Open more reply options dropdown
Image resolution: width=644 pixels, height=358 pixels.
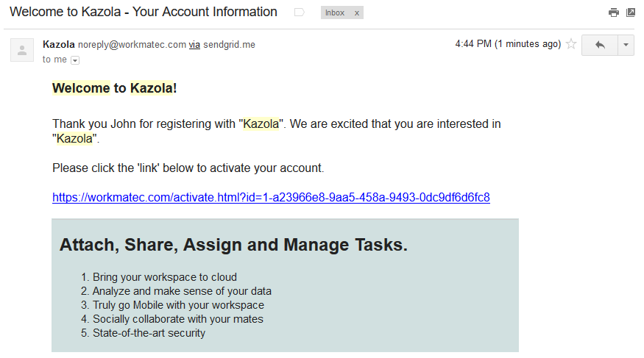(x=626, y=45)
